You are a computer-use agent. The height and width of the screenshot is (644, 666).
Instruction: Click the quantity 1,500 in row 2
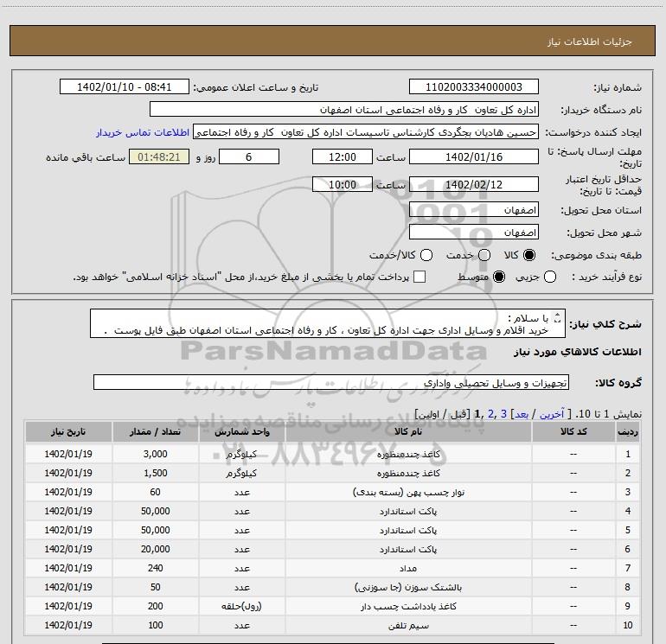tap(155, 473)
